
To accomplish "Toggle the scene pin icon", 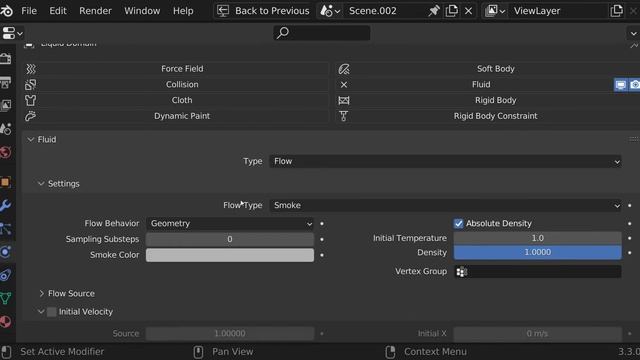I will (x=434, y=11).
